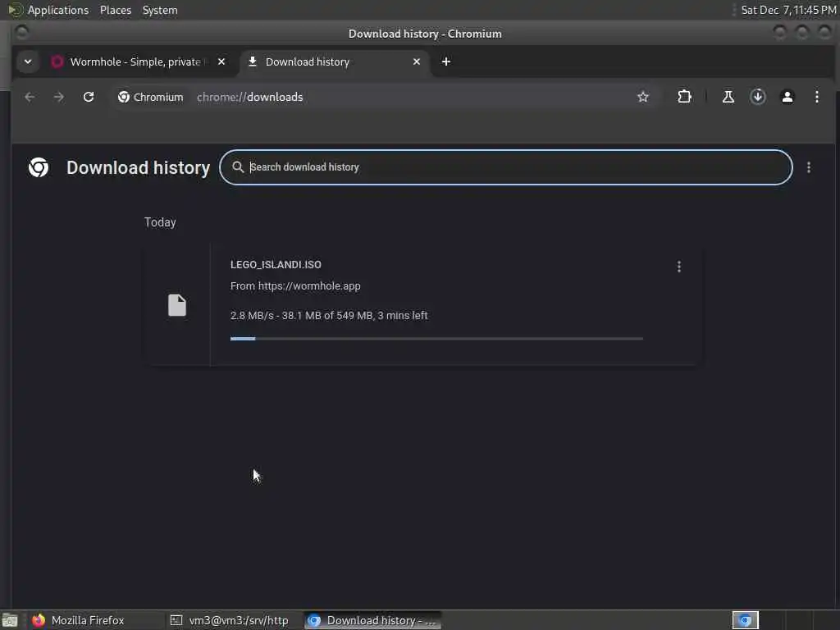Open the Places menu
Viewport: 840px width, 630px height.
click(x=115, y=10)
